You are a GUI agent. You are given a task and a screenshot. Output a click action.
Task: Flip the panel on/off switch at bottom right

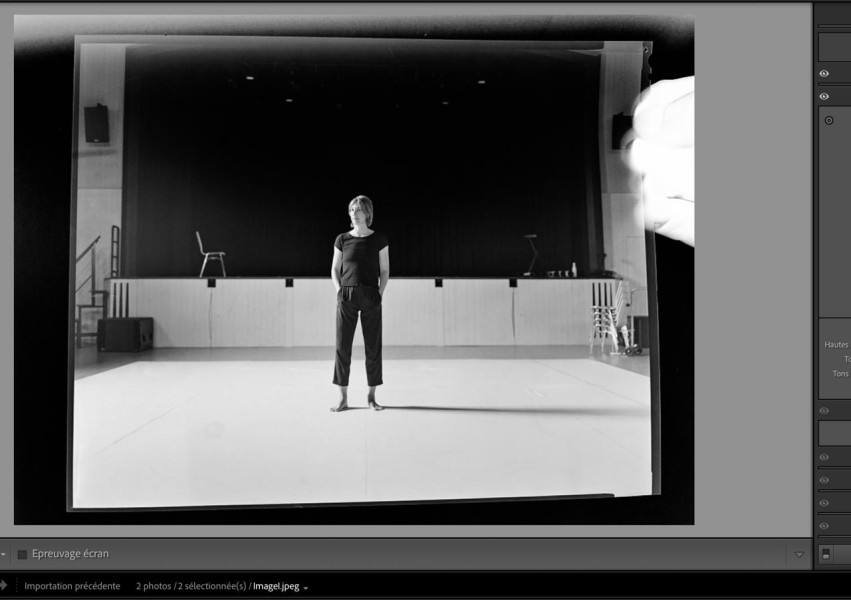826,553
